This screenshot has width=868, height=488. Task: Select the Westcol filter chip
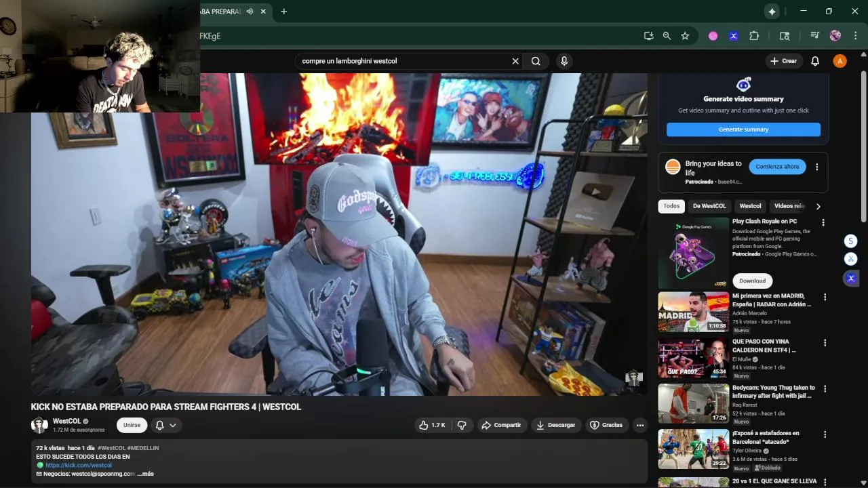click(750, 206)
